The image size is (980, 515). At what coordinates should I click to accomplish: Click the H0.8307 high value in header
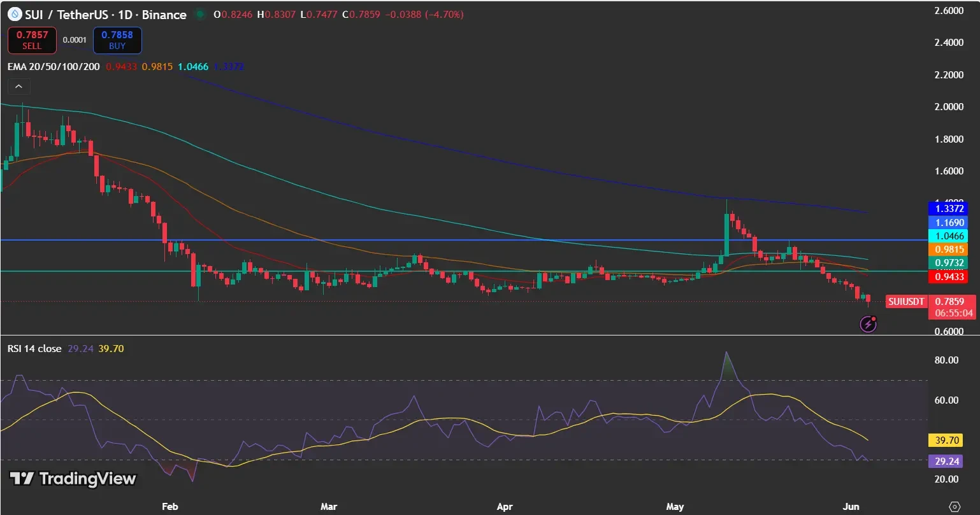277,14
